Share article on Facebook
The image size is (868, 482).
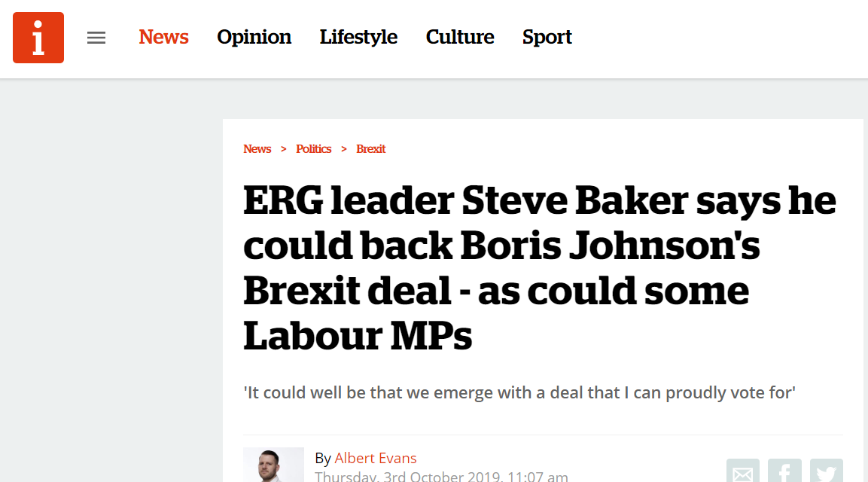[x=784, y=473]
